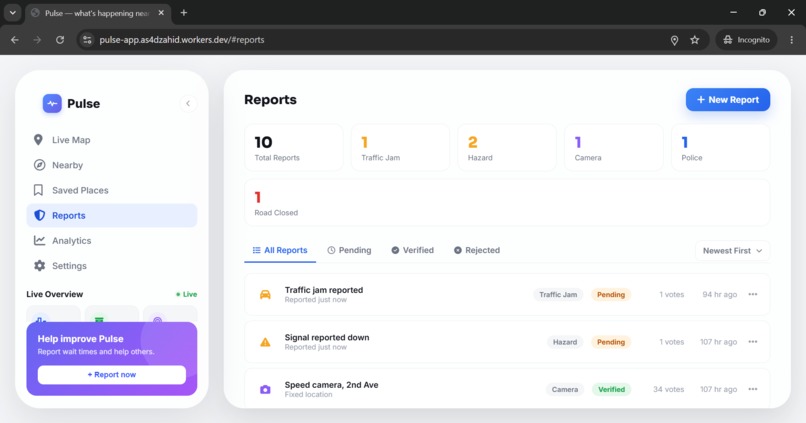The height and width of the screenshot is (423, 806).
Task: Click the Live status indicator
Action: click(187, 294)
